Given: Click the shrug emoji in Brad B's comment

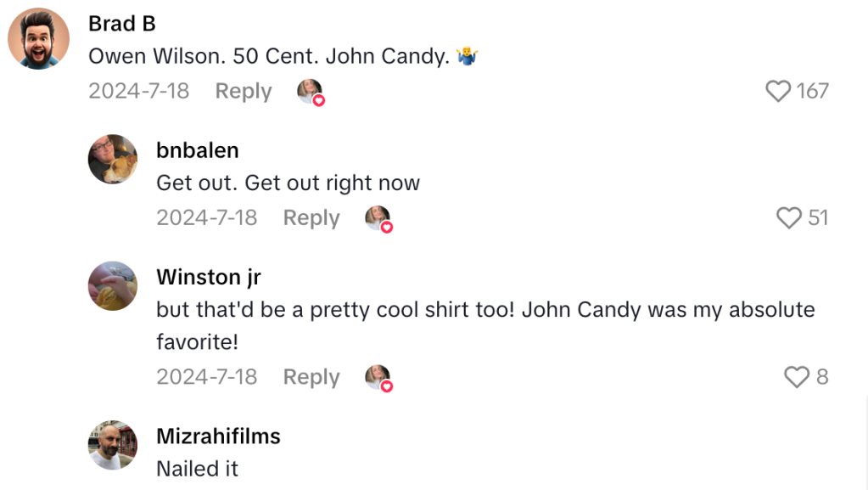Looking at the screenshot, I should click(468, 56).
